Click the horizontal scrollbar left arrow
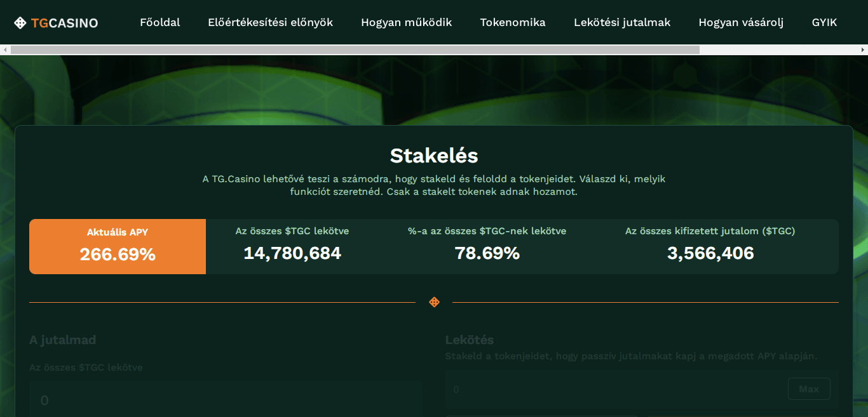 [5, 50]
